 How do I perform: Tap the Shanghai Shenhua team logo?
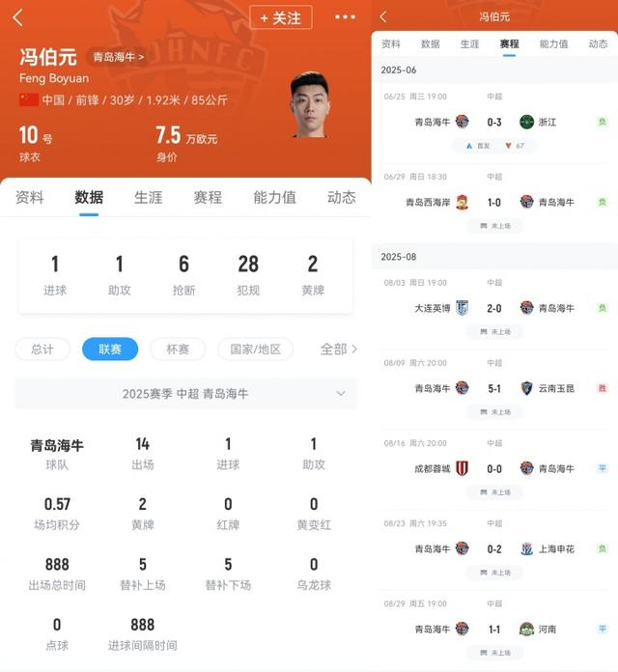tap(526, 549)
